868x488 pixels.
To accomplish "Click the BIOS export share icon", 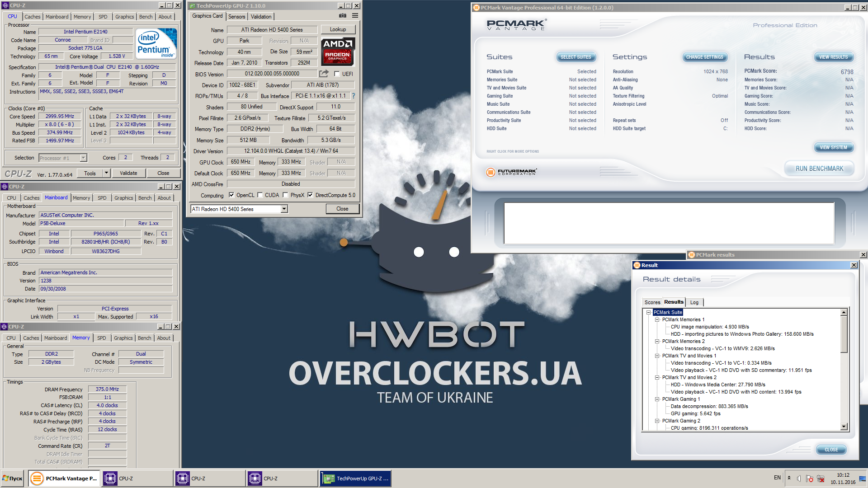I will coord(324,74).
